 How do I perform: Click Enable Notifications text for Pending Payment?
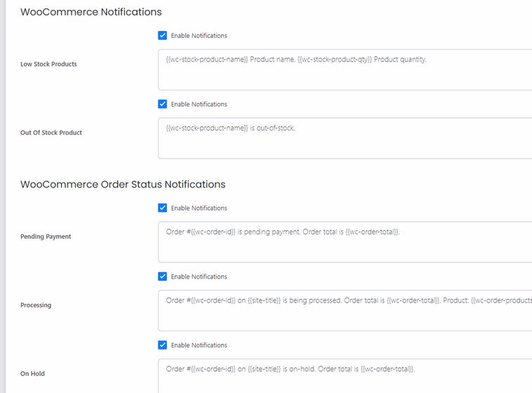coord(199,208)
